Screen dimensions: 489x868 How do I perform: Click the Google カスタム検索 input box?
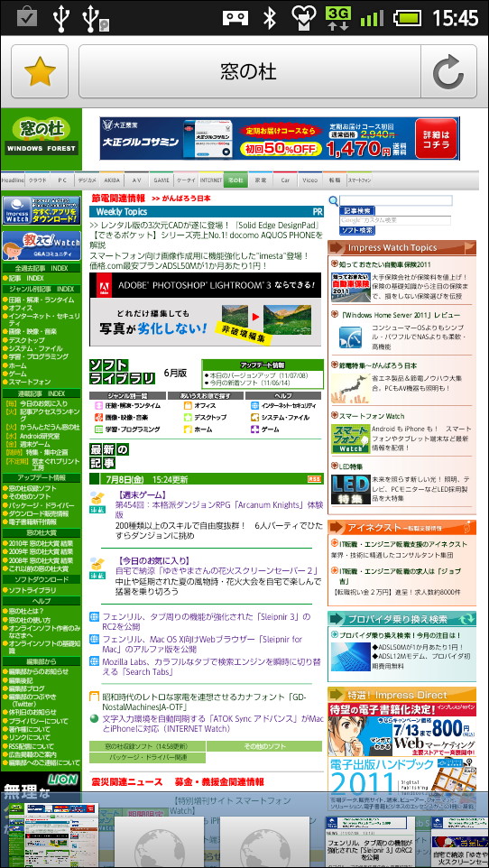[x=395, y=220]
